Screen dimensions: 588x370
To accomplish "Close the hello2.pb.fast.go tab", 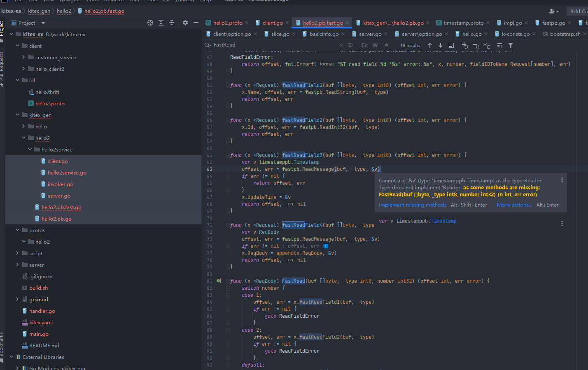I will pos(347,23).
